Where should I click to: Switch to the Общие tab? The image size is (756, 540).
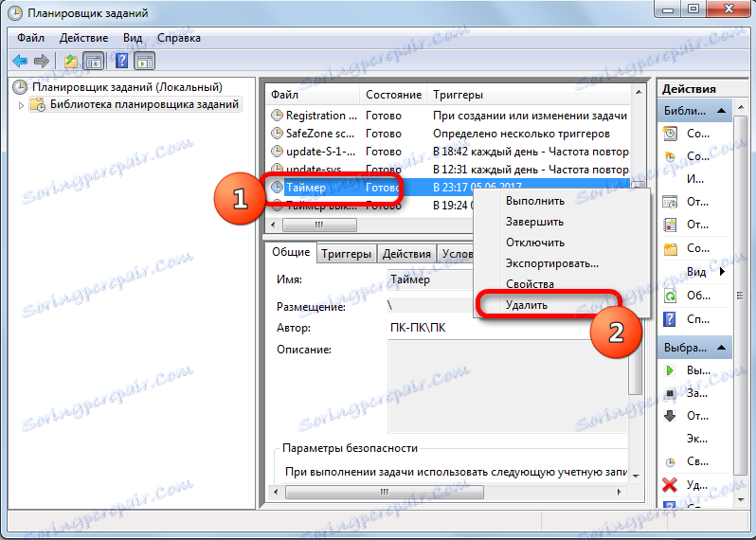pyautogui.click(x=291, y=252)
